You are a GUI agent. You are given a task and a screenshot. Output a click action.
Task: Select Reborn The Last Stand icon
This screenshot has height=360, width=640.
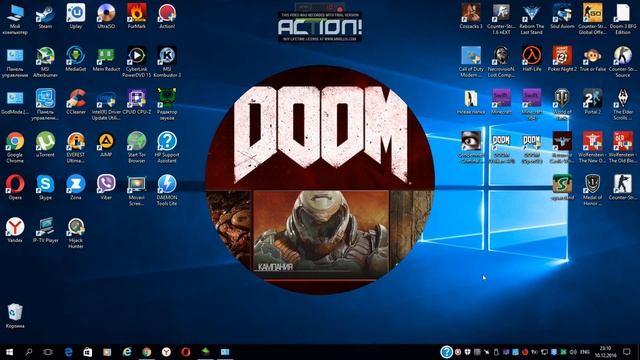click(531, 19)
